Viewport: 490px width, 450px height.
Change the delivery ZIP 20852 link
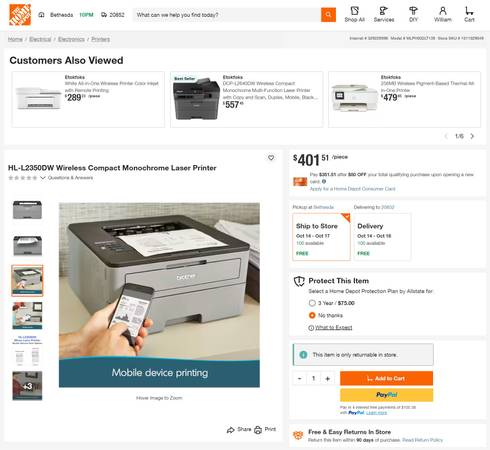click(388, 207)
